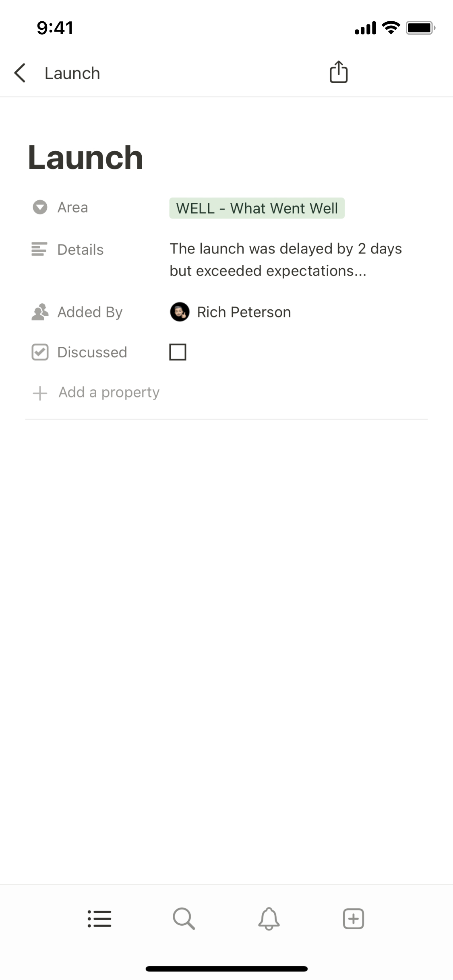This screenshot has height=980, width=453.
Task: Open the page list sidebar icon
Action: click(x=99, y=918)
